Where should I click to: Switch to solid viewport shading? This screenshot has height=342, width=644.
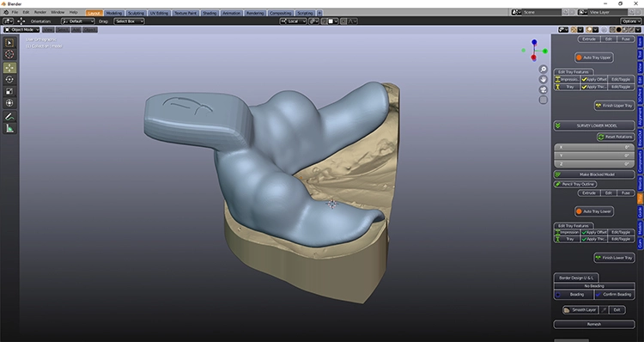[x=618, y=29]
